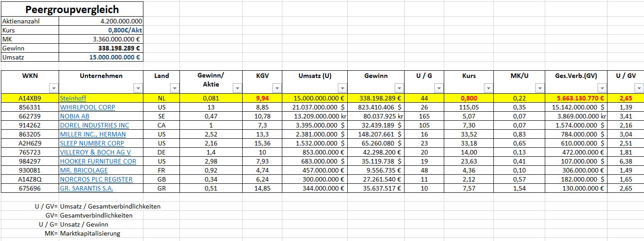644x241 pixels.
Task: Open the U / G column filter dropdown
Action: point(439,88)
